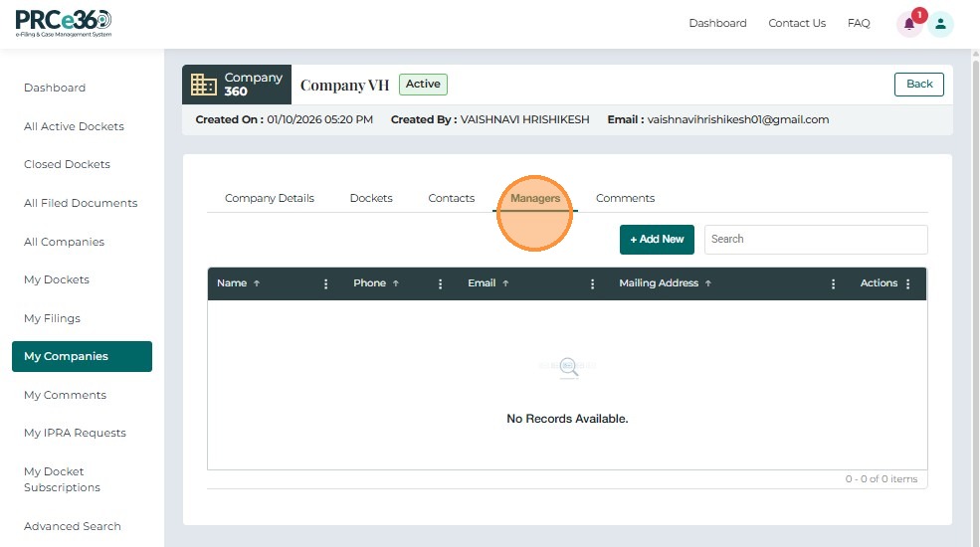Click the Add New manager button
The image size is (980, 547).
(x=657, y=239)
